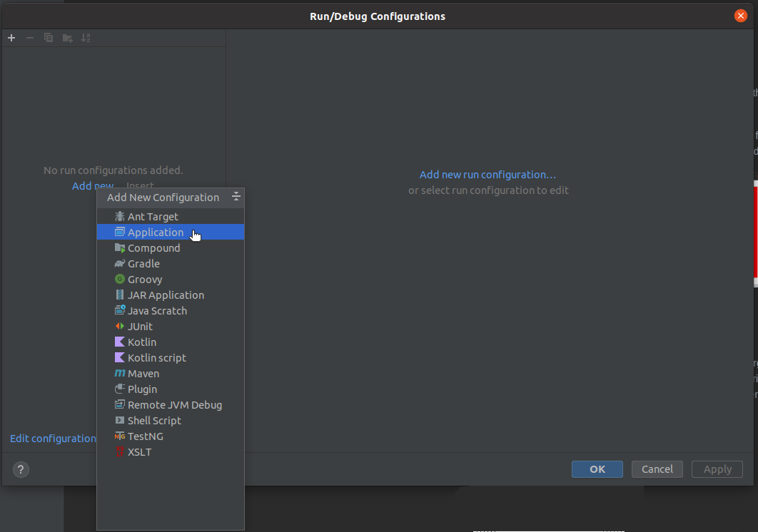Screen dimensions: 758x532
Task: Click the Maven m icon
Action: tap(119, 373)
